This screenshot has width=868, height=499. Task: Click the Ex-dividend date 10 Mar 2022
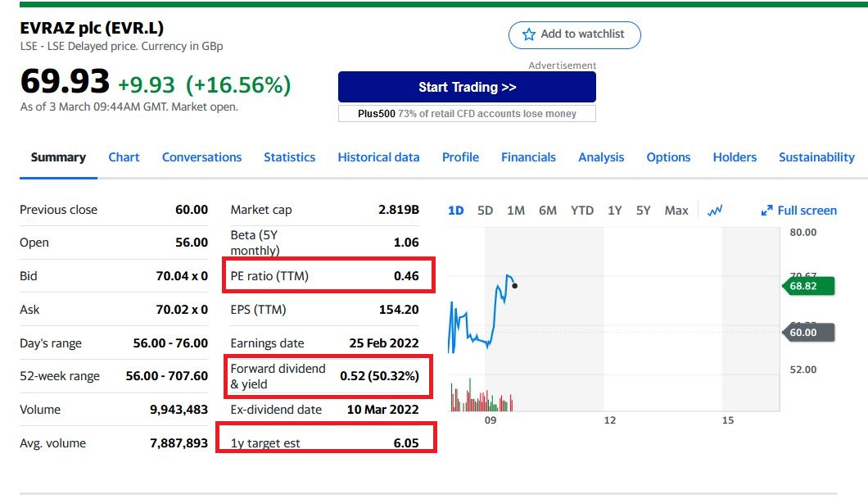point(382,410)
